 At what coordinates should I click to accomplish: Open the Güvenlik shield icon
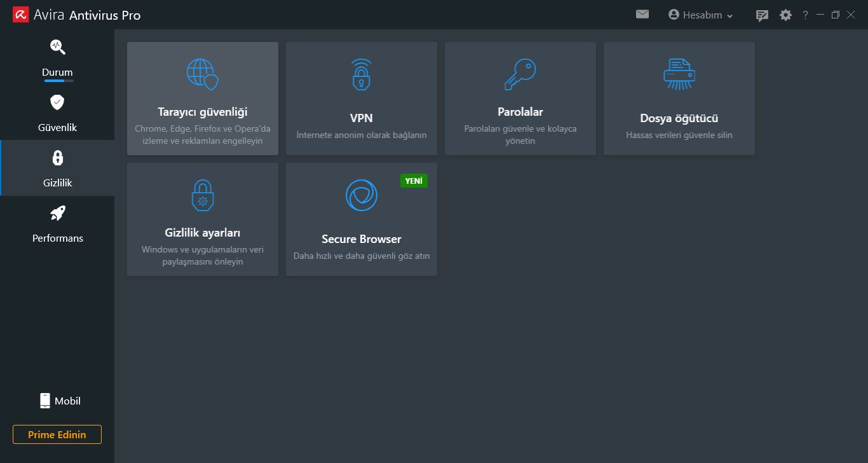click(x=57, y=102)
